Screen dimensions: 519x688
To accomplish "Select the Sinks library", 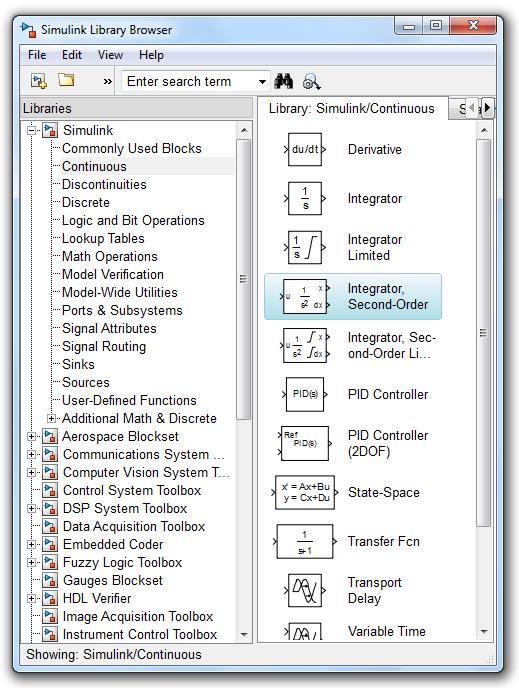I will coord(78,365).
